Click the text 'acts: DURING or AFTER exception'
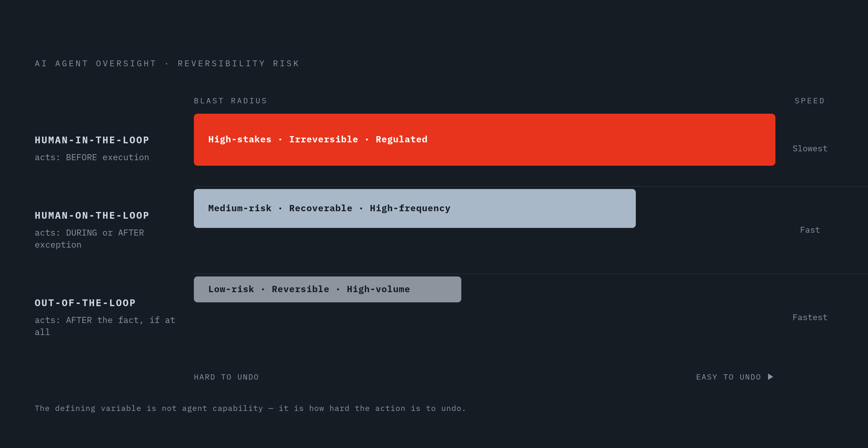The height and width of the screenshot is (448, 868). tap(89, 239)
